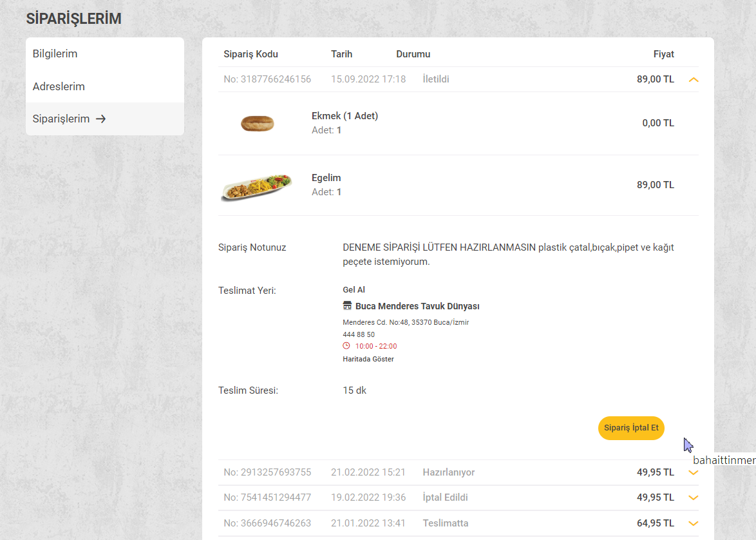Image resolution: width=756 pixels, height=540 pixels.
Task: Click order row No: 3666946746263
Action: point(267,523)
